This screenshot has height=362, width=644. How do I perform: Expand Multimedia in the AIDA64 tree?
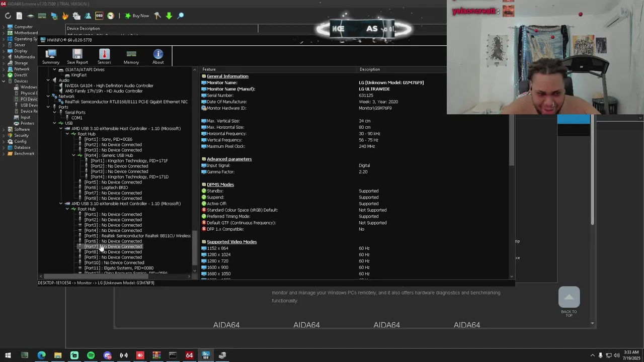(x=4, y=57)
